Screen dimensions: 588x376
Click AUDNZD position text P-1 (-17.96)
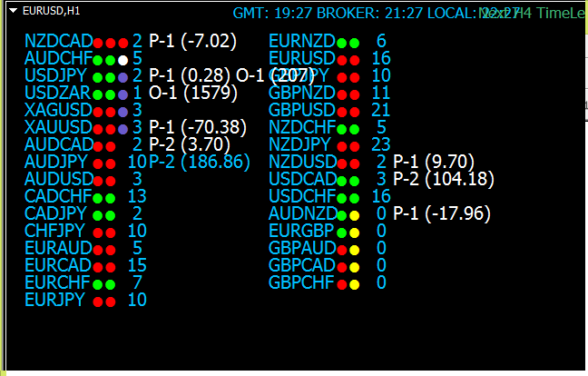tap(442, 213)
